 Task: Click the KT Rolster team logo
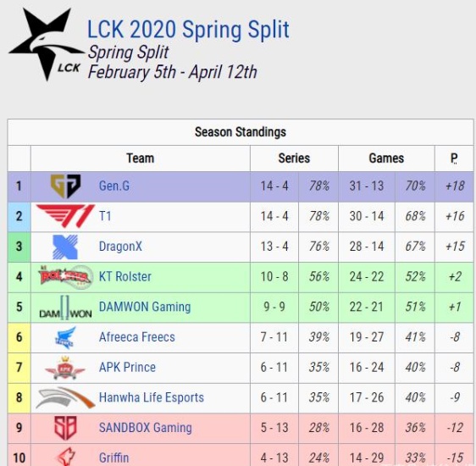pos(65,276)
